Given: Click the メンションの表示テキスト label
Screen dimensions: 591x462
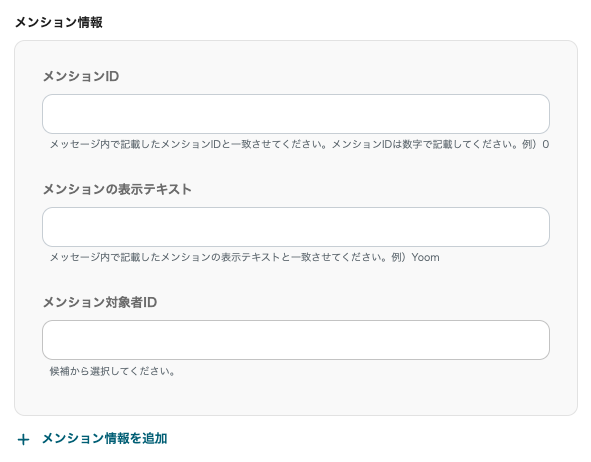Looking at the screenshot, I should click(117, 189).
